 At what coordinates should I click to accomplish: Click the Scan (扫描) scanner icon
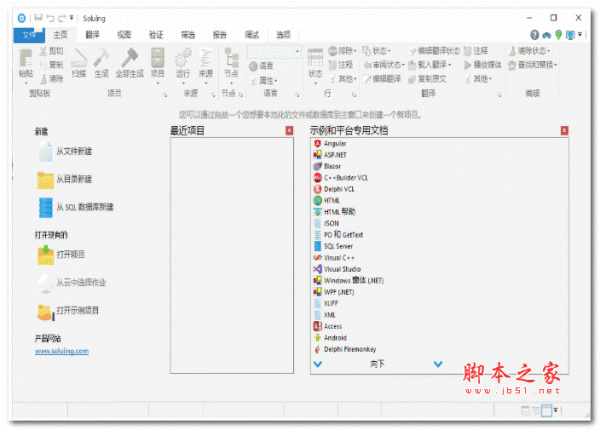[79, 57]
